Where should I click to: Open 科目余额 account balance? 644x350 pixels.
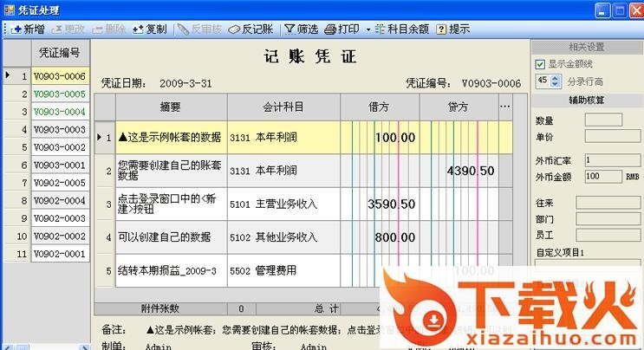coord(402,29)
